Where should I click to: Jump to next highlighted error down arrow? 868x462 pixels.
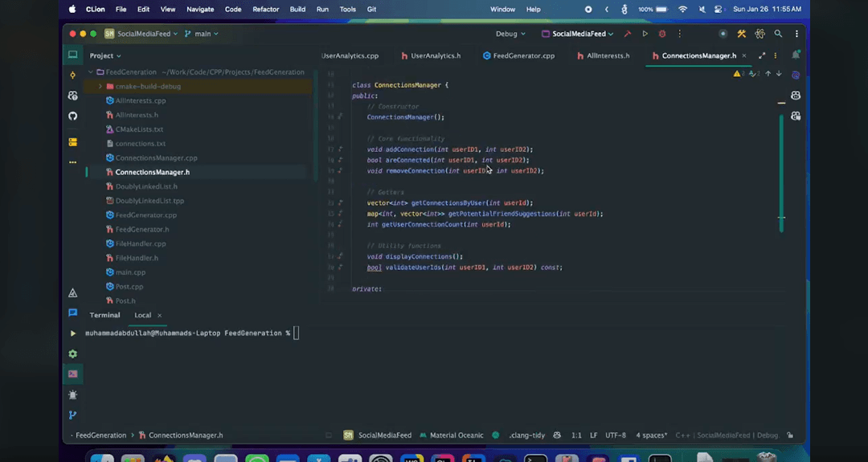coord(779,74)
